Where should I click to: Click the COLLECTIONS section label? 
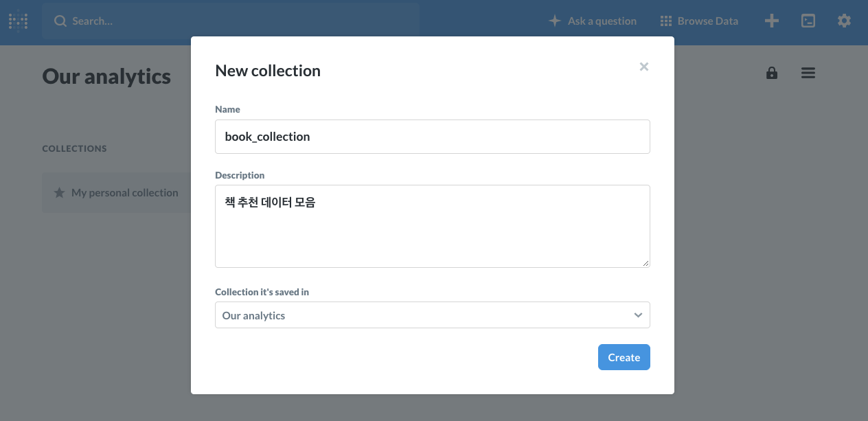coord(75,148)
